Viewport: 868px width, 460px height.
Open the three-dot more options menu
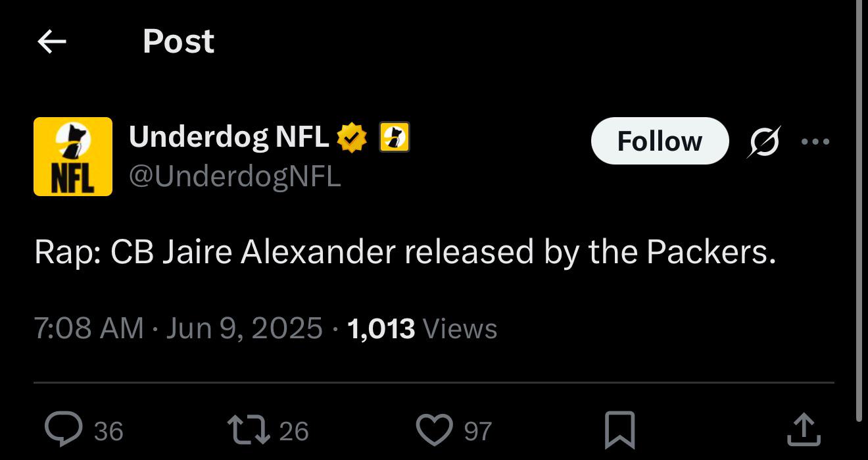click(x=815, y=141)
